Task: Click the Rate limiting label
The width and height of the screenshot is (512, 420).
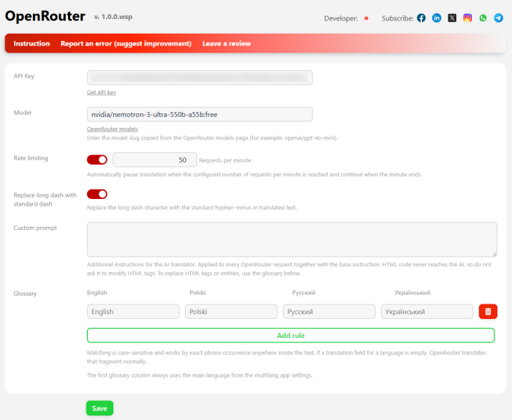Action: pyautogui.click(x=31, y=158)
